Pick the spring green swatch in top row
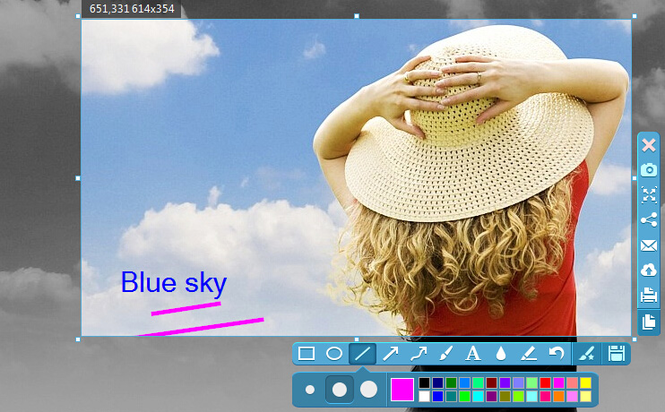This screenshot has height=412, width=665. 478,383
